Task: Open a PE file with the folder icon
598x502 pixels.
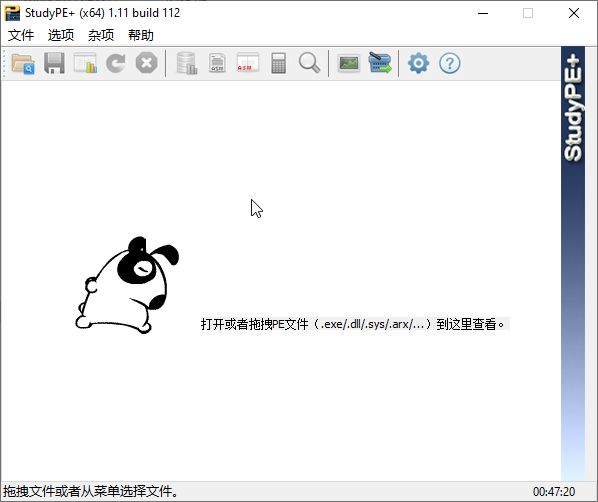Action: pyautogui.click(x=23, y=63)
